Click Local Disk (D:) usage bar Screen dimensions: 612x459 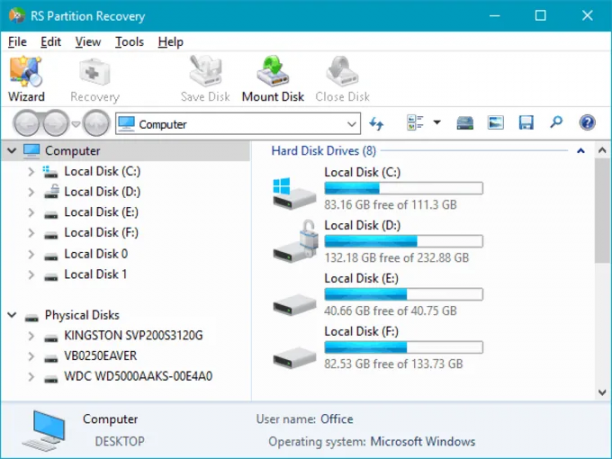coord(404,242)
